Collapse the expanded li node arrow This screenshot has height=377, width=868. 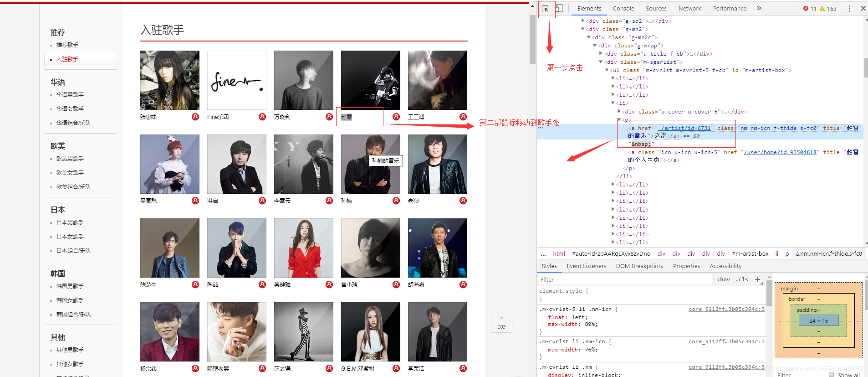point(613,103)
